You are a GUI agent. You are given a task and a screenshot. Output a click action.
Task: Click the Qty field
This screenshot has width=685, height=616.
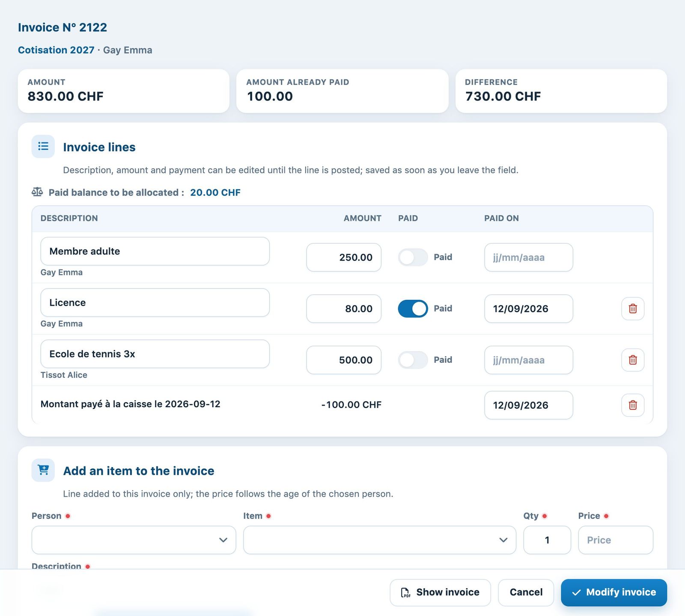click(x=547, y=540)
